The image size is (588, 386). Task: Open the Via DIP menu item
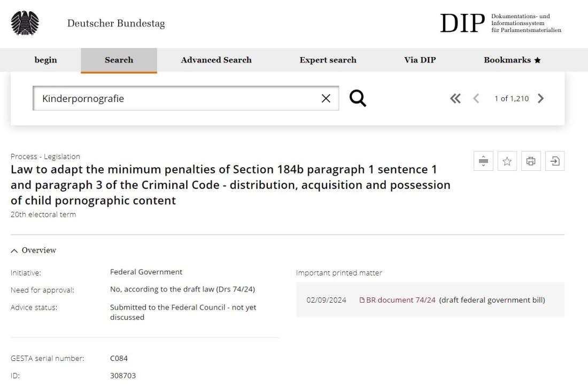tap(420, 60)
